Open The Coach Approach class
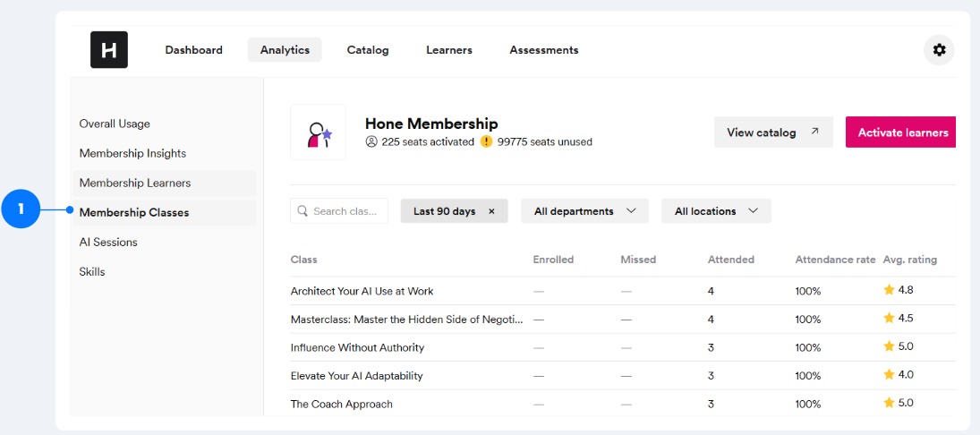The height and width of the screenshot is (435, 980). pos(341,405)
